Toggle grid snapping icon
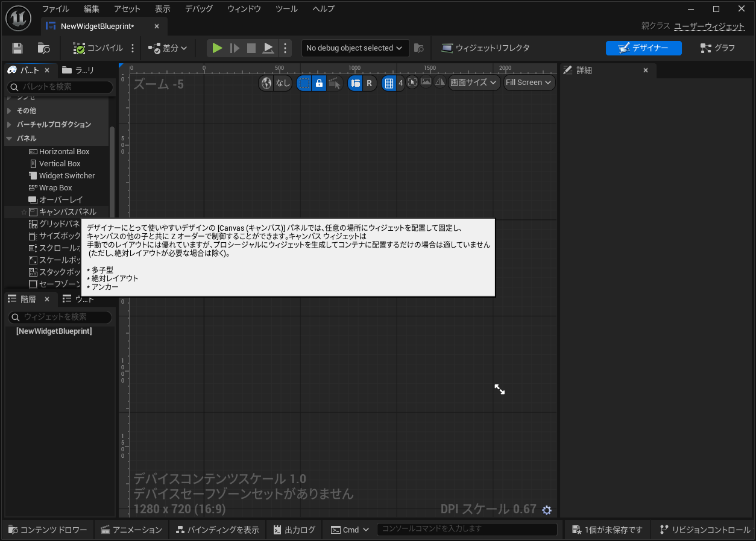The height and width of the screenshot is (541, 756). 389,83
